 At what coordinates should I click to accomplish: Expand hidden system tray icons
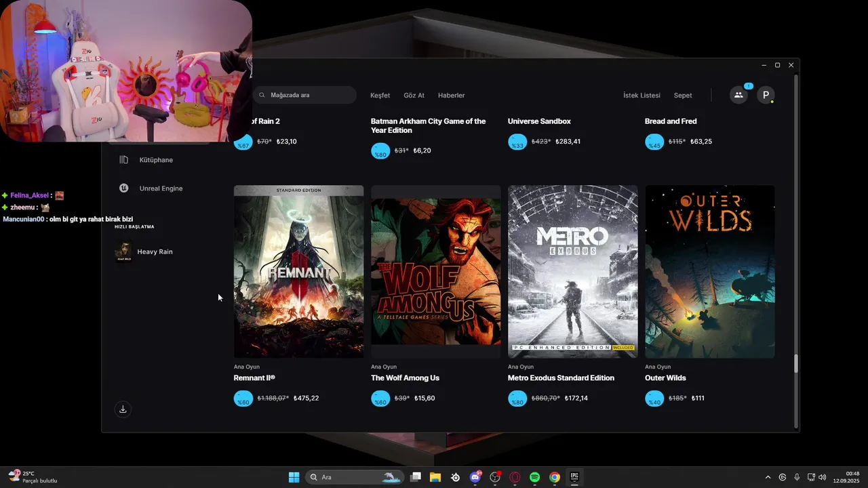point(768,477)
